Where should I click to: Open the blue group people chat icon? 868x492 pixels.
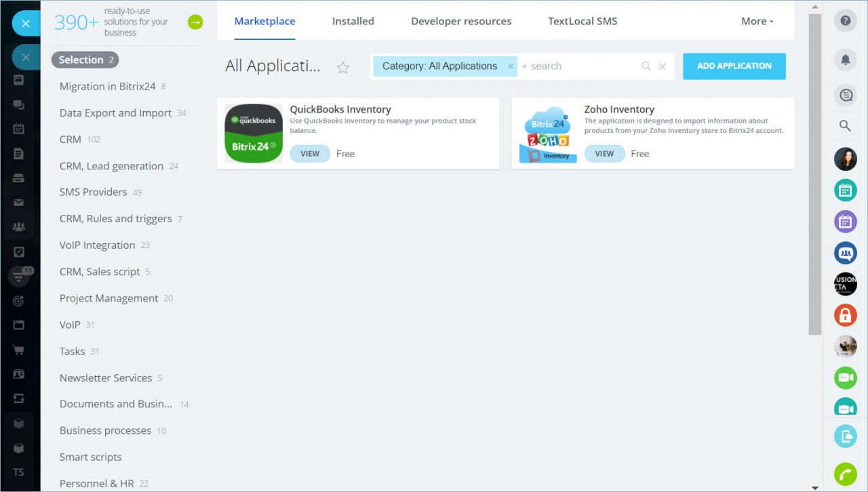point(845,253)
